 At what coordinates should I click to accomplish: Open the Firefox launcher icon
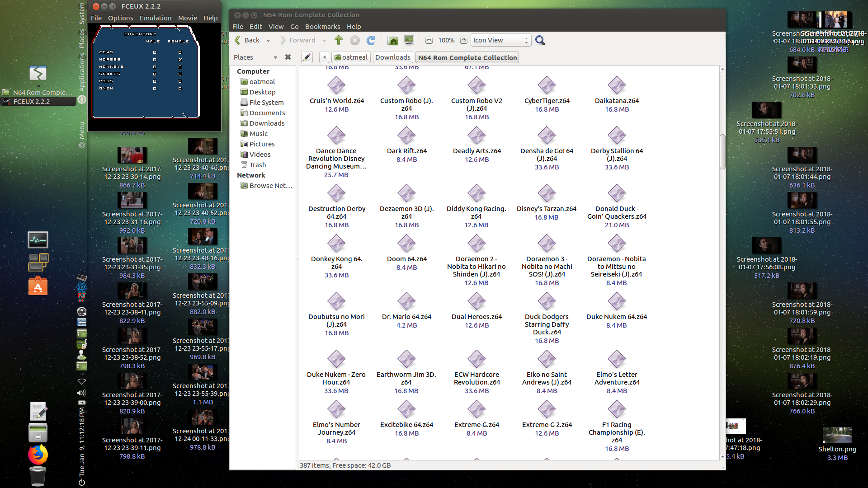(x=38, y=455)
